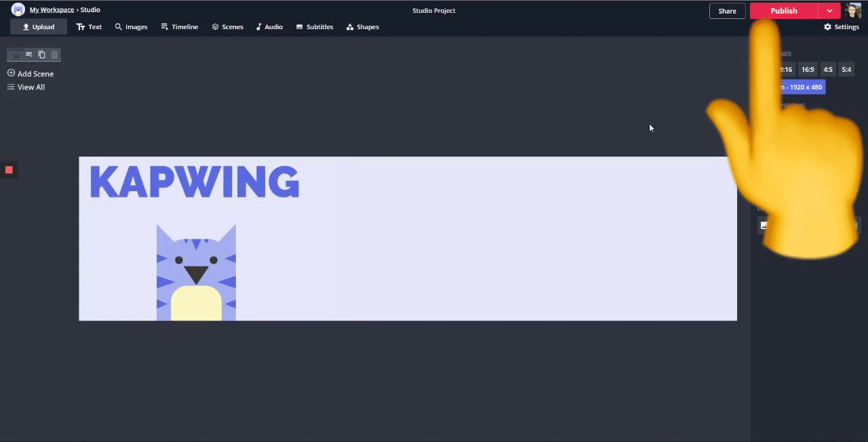Open Settings with the gear icon
Viewport: 868px width, 442px height.
pyautogui.click(x=841, y=27)
